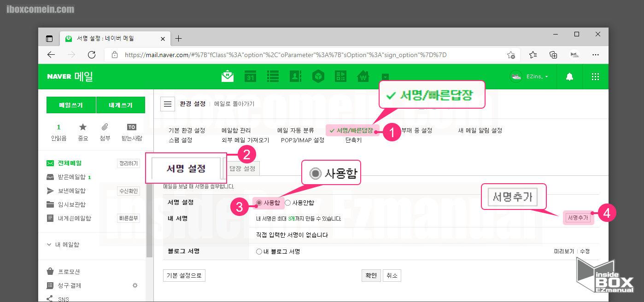Click the 서명추가 signature add button
The height and width of the screenshot is (302, 644).
[578, 217]
